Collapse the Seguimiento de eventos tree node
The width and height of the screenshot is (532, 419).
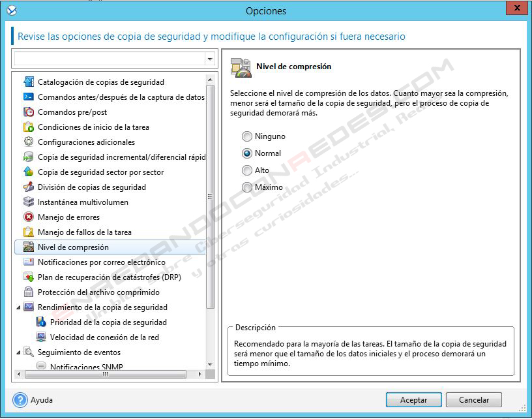pos(18,352)
